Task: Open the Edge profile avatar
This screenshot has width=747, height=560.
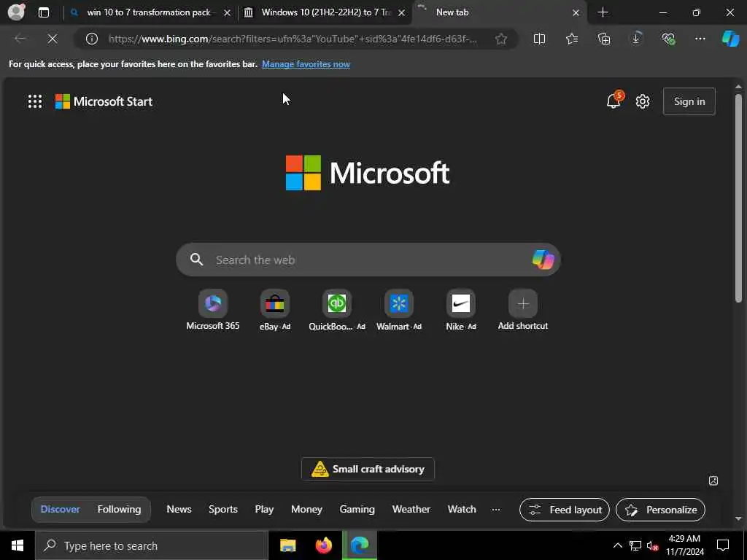Action: click(16, 12)
